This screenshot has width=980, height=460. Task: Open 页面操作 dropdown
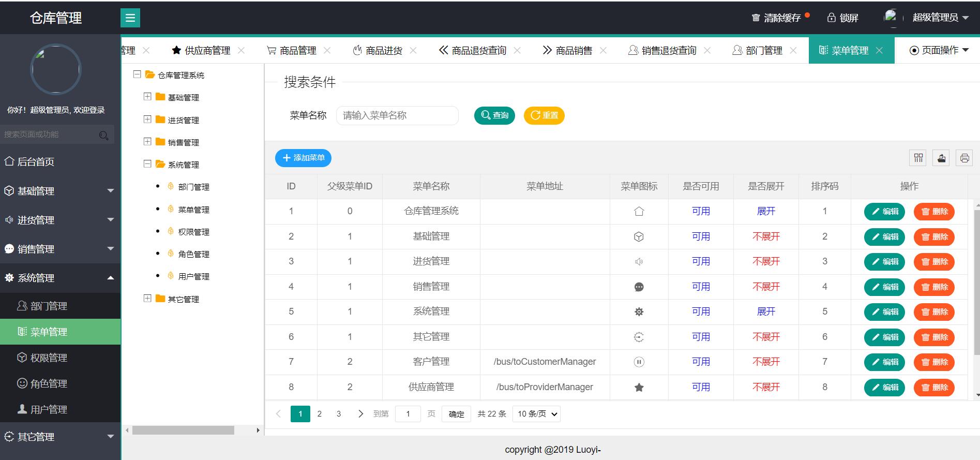click(x=939, y=50)
